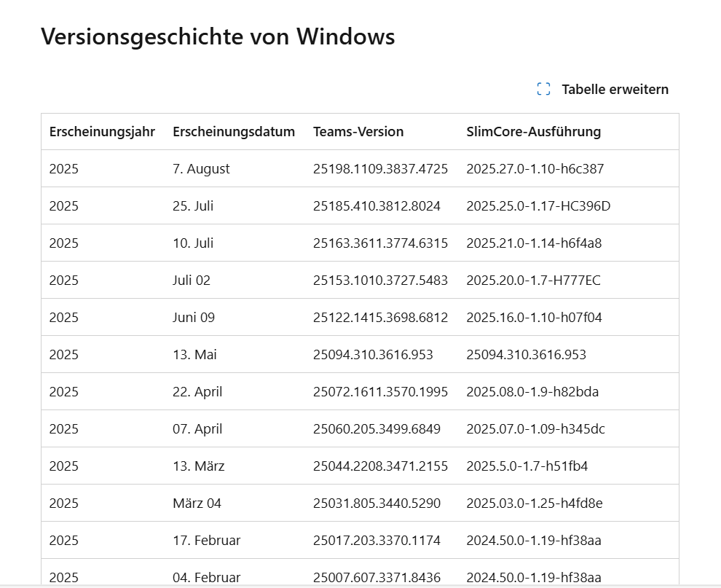The height and width of the screenshot is (588, 721).
Task: Click the Erscheinungsdatum column header
Action: pyautogui.click(x=234, y=132)
